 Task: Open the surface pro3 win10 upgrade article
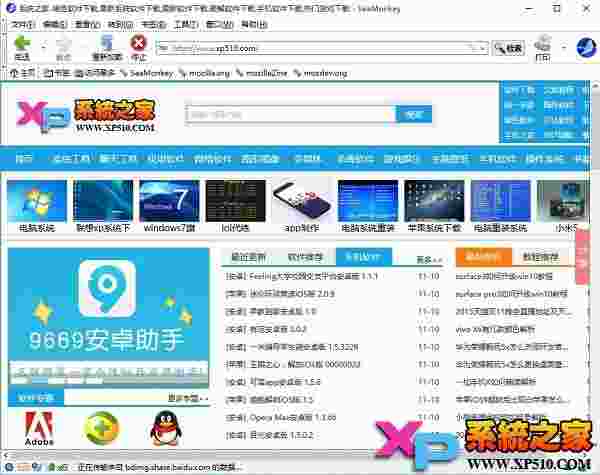point(511,294)
